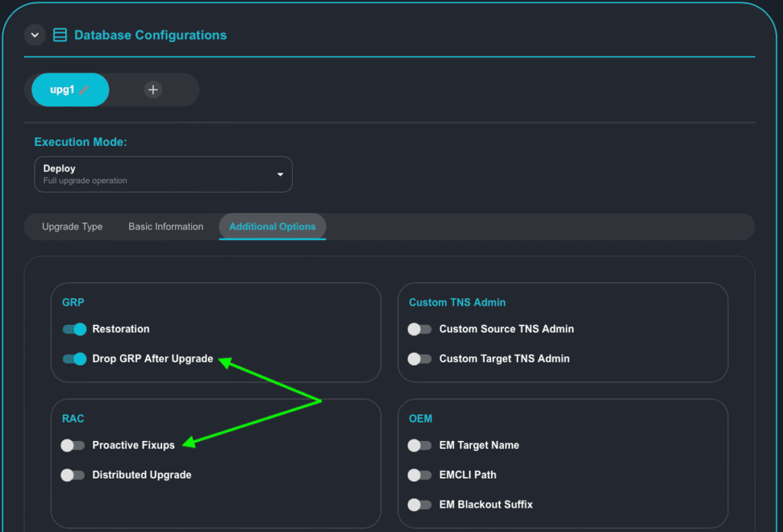Toggle on Custom Source TNS Admin

(x=419, y=329)
